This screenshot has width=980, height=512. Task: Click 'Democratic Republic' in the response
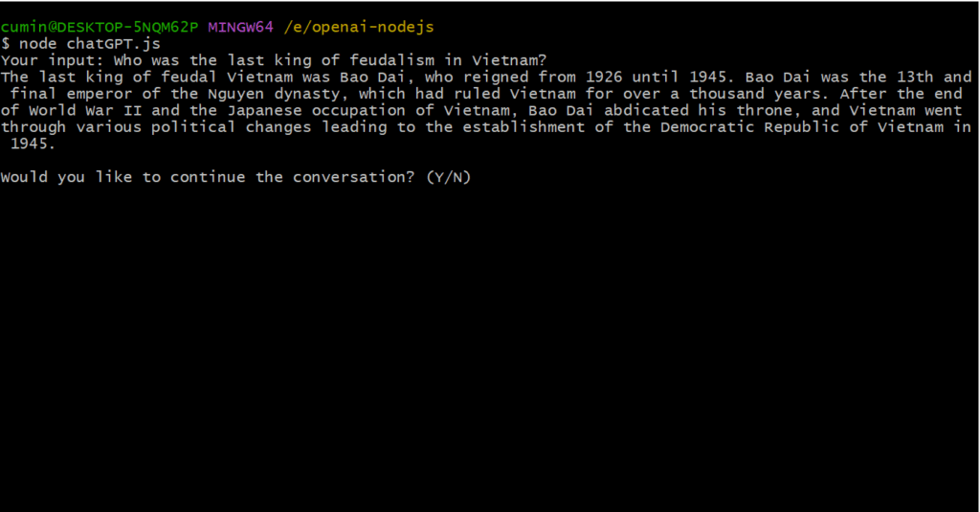pyautogui.click(x=750, y=127)
